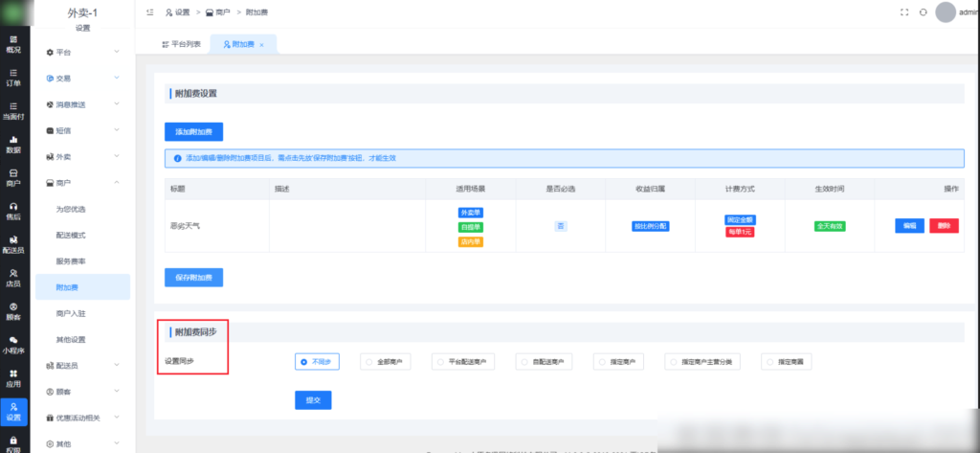This screenshot has width=980, height=453.
Task: Go to 售后 headset icon in sidebar
Action: (x=13, y=211)
